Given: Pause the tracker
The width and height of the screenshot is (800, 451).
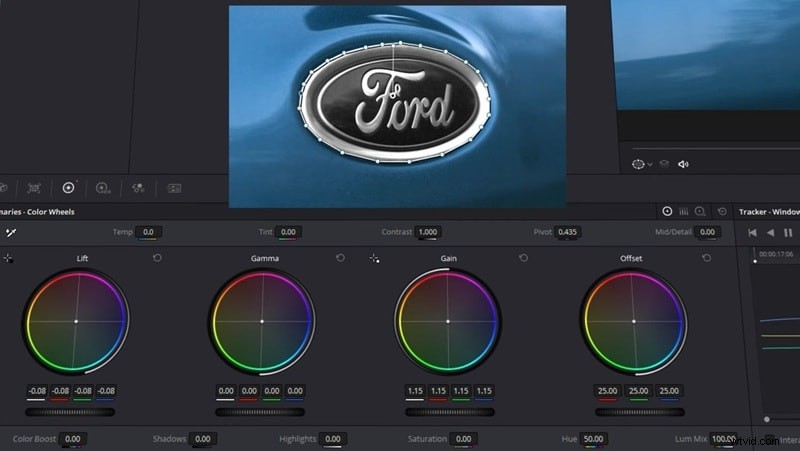Looking at the screenshot, I should pyautogui.click(x=788, y=233).
